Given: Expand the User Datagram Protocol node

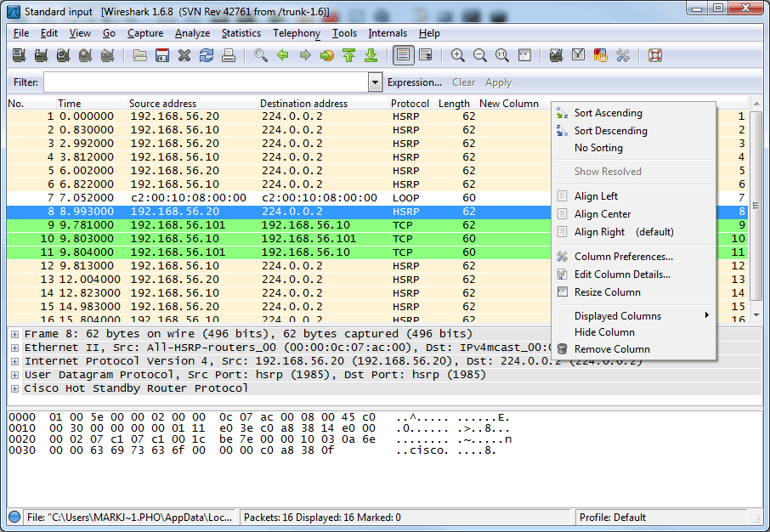Looking at the screenshot, I should [x=14, y=375].
